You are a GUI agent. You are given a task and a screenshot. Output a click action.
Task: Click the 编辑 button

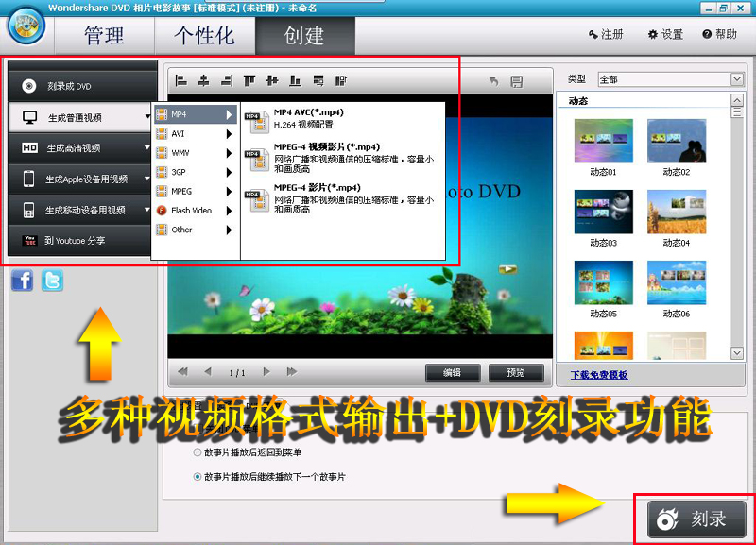point(453,372)
